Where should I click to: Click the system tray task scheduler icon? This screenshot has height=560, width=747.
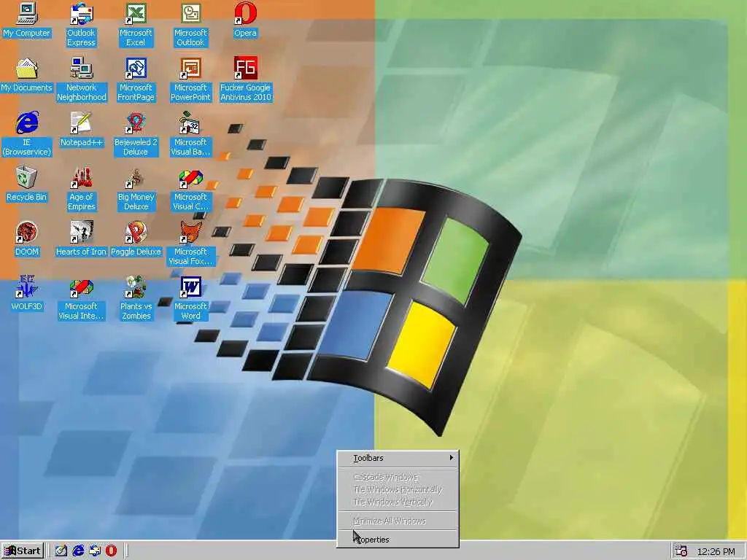coord(681,551)
